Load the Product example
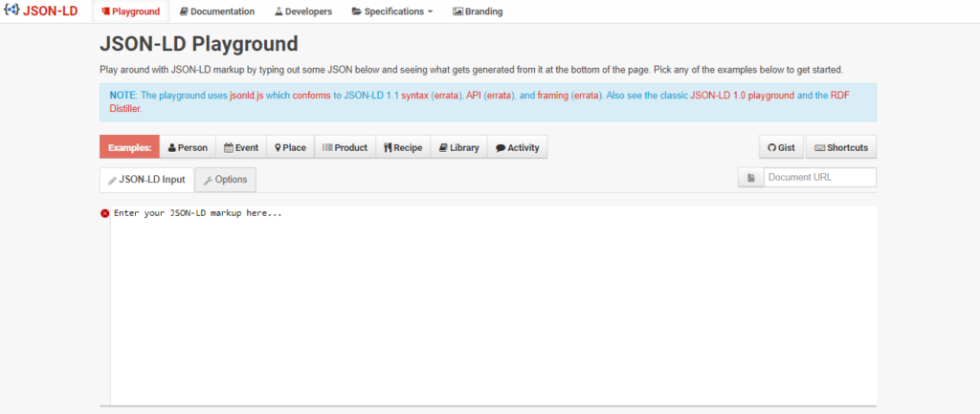Image resolution: width=980 pixels, height=414 pixels. pos(345,148)
